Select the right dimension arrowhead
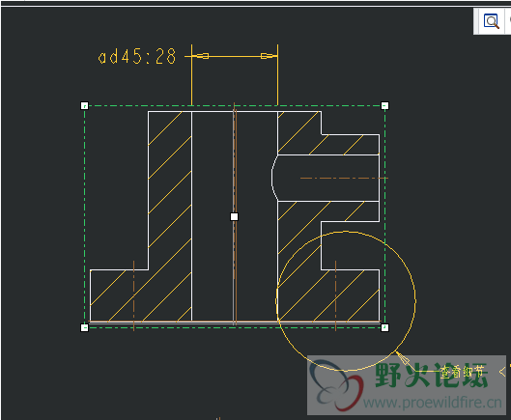The width and height of the screenshot is (511, 420). (x=269, y=56)
